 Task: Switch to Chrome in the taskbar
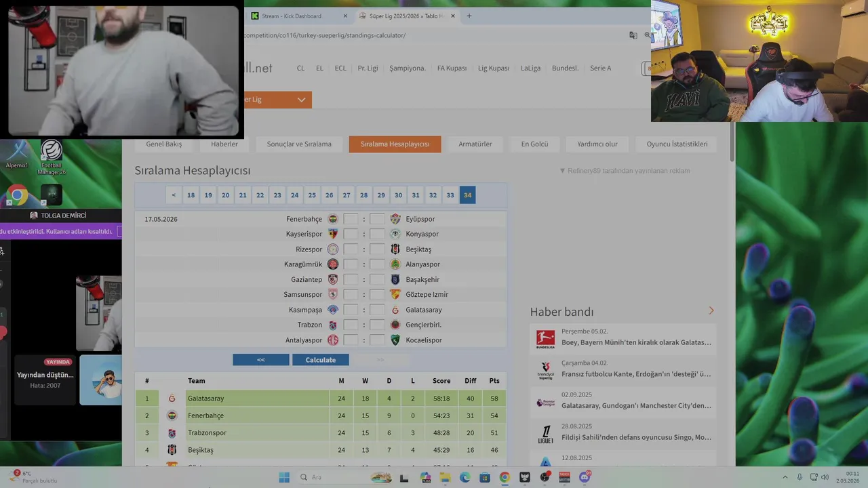pyautogui.click(x=505, y=477)
